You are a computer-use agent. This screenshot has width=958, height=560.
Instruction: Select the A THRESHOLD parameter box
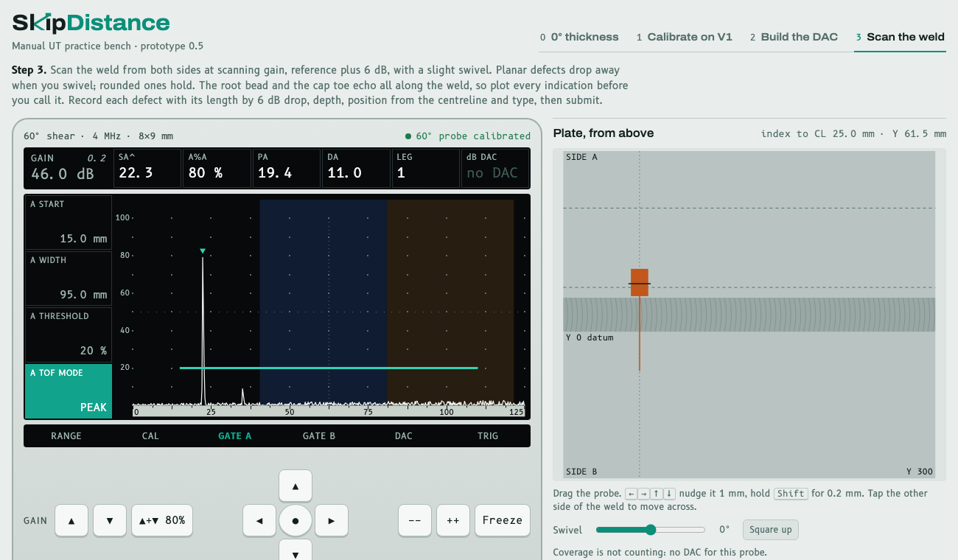click(x=69, y=335)
